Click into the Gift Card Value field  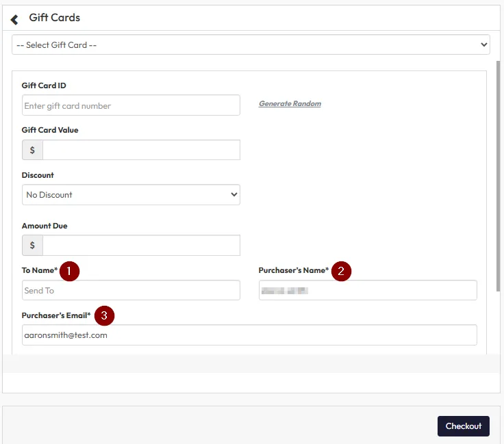point(141,150)
